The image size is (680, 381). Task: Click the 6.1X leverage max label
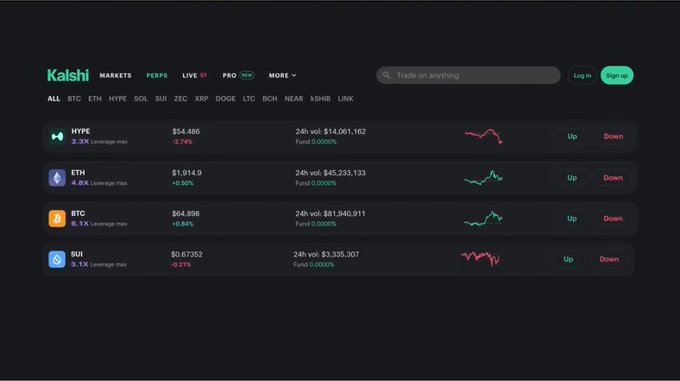99,224
